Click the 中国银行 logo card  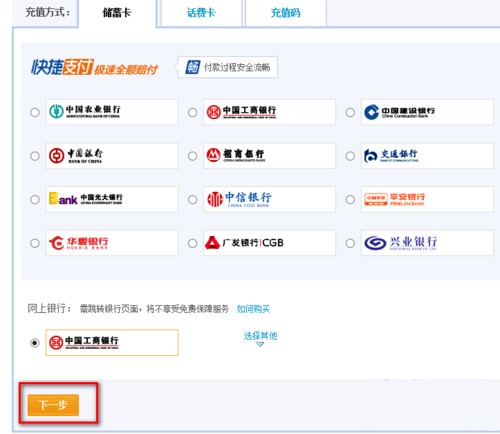pos(112,156)
